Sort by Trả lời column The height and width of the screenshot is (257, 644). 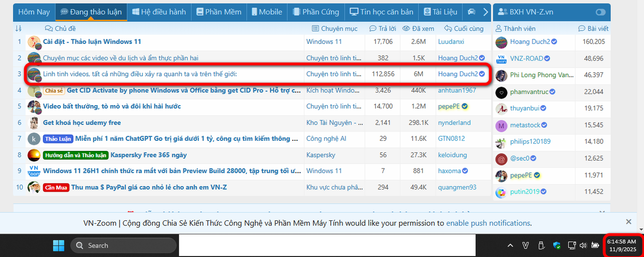383,28
